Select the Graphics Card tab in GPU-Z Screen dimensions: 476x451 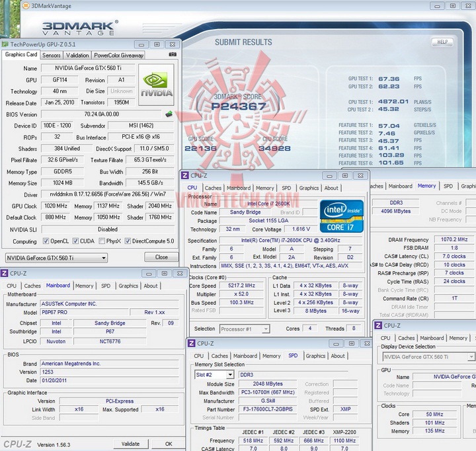pyautogui.click(x=21, y=54)
